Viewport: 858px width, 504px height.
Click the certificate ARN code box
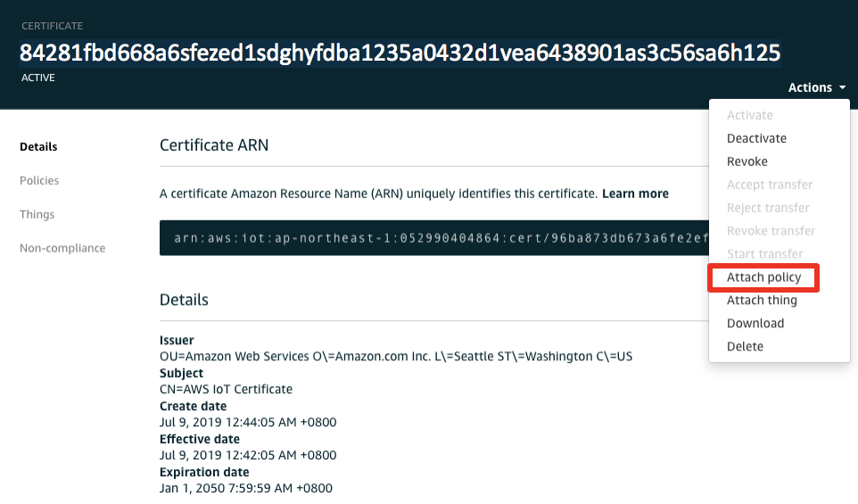(434, 238)
